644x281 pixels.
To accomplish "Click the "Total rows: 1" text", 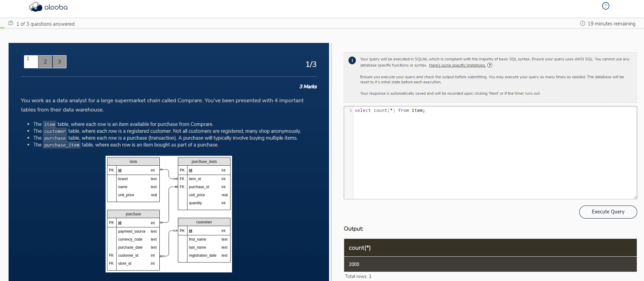I will click(358, 276).
